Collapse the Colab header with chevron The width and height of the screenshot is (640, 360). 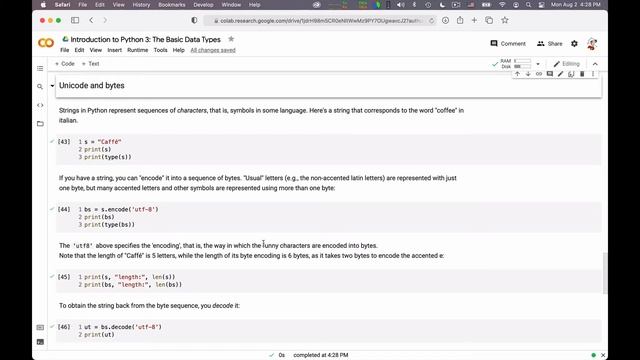(x=595, y=64)
